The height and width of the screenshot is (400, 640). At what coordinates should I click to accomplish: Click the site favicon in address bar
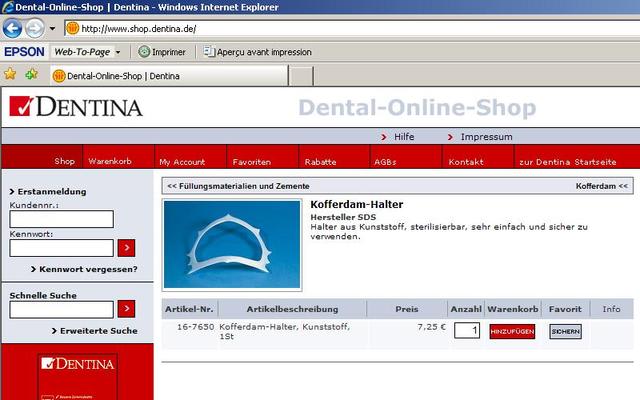click(x=73, y=28)
